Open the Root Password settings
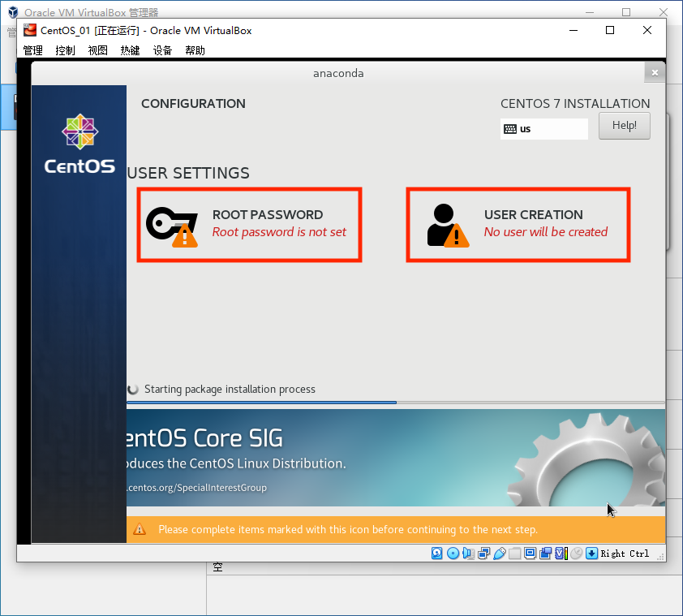The width and height of the screenshot is (683, 616). (x=249, y=225)
